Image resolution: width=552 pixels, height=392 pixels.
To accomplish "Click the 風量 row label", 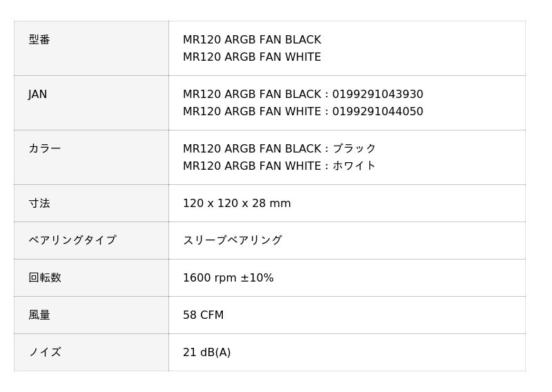I will pyautogui.click(x=39, y=315).
